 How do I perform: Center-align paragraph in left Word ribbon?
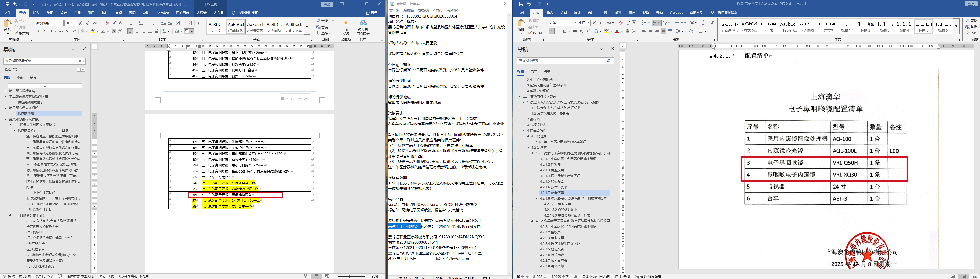[x=137, y=31]
